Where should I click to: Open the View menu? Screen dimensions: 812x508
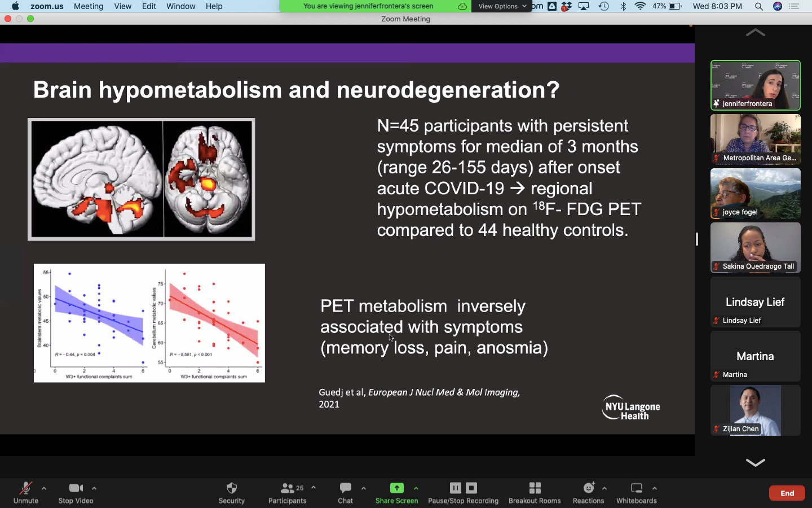122,6
